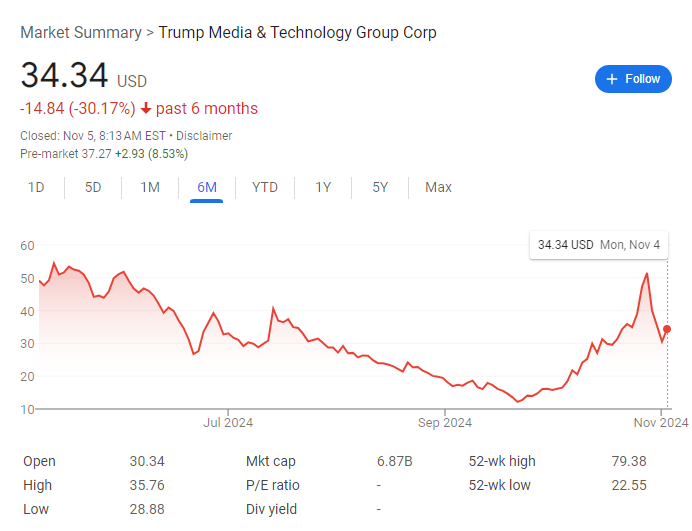692x531 pixels.
Task: Click the late-October peak on the chart line
Action: point(647,273)
